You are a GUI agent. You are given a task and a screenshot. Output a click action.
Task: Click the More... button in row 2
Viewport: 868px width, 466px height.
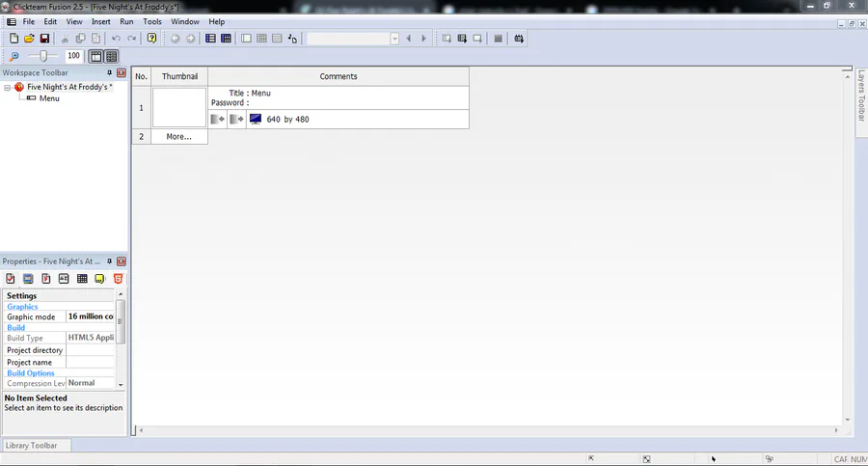click(x=179, y=136)
